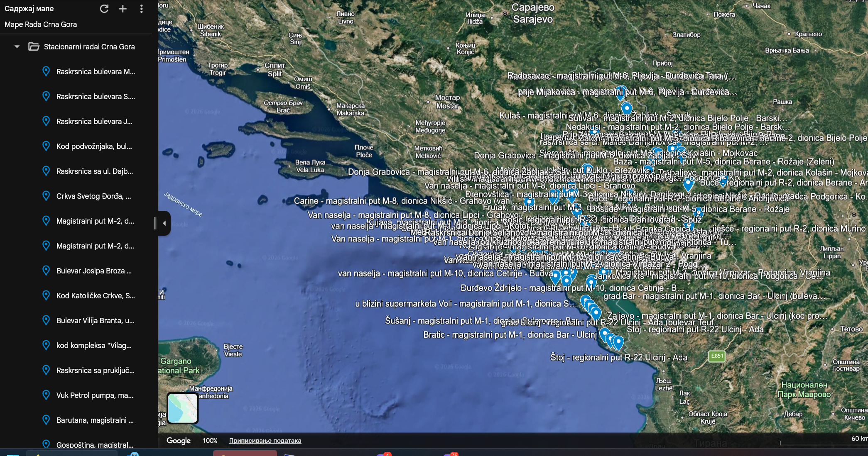
Task: Open the map style thumbnail switcher
Action: [183, 408]
